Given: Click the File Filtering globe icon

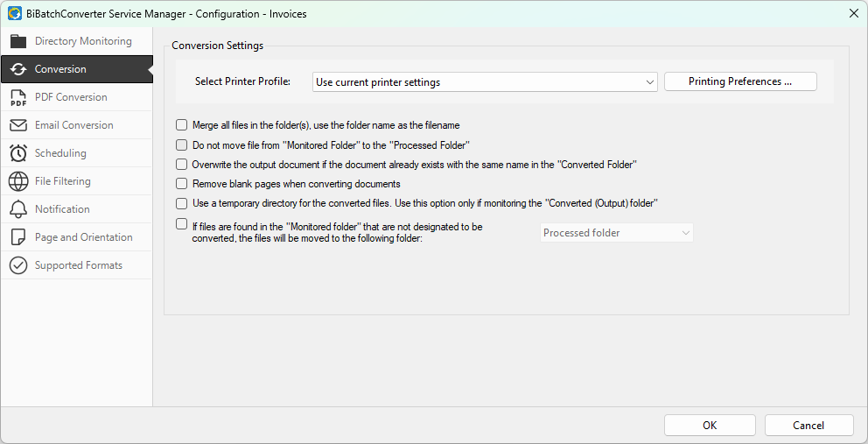Looking at the screenshot, I should 18,181.
